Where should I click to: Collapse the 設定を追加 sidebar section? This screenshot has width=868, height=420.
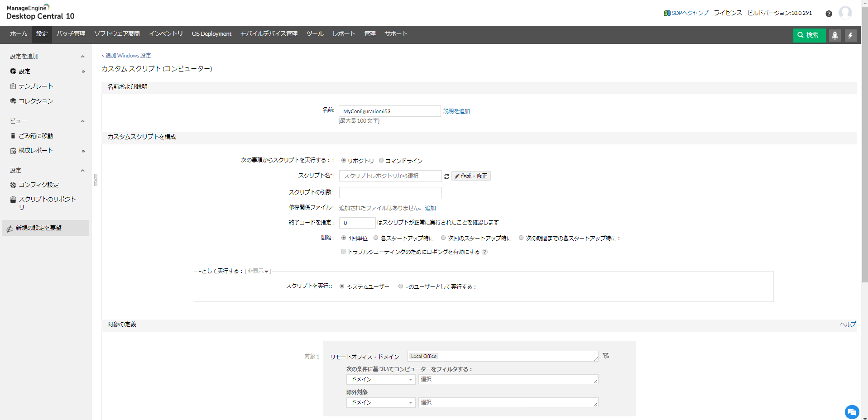point(82,57)
